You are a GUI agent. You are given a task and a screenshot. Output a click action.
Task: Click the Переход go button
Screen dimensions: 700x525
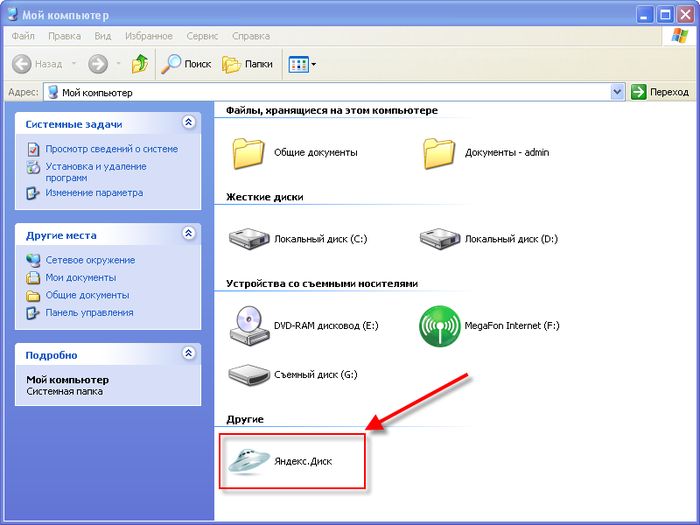(660, 92)
